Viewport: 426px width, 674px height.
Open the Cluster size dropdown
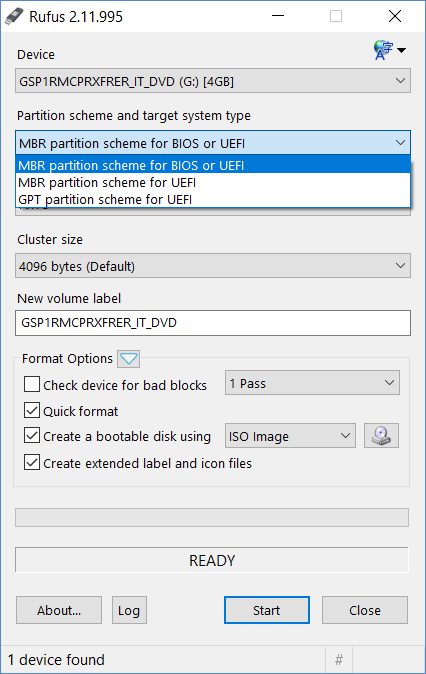pyautogui.click(x=213, y=266)
